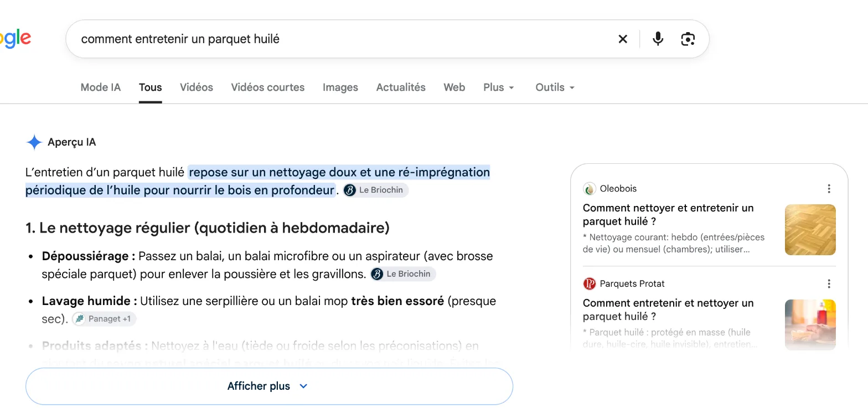The image size is (868, 408).
Task: Click the Parquets Protat source name
Action: click(x=632, y=284)
